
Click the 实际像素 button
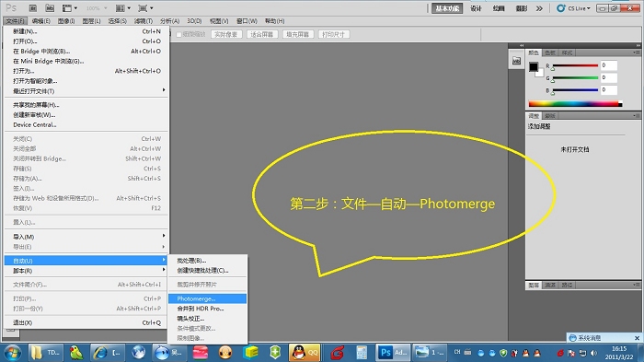point(226,35)
